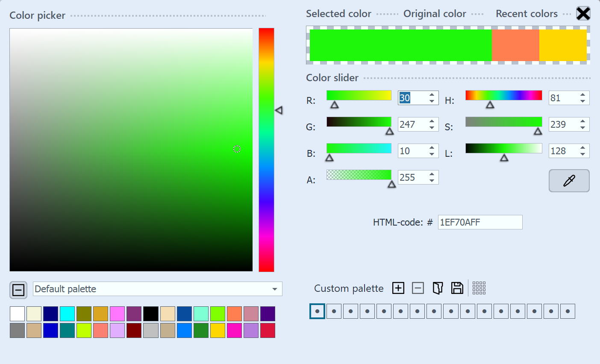Edit the HTML-code hex value field
Viewport: 600px width, 364px height.
pyautogui.click(x=479, y=222)
